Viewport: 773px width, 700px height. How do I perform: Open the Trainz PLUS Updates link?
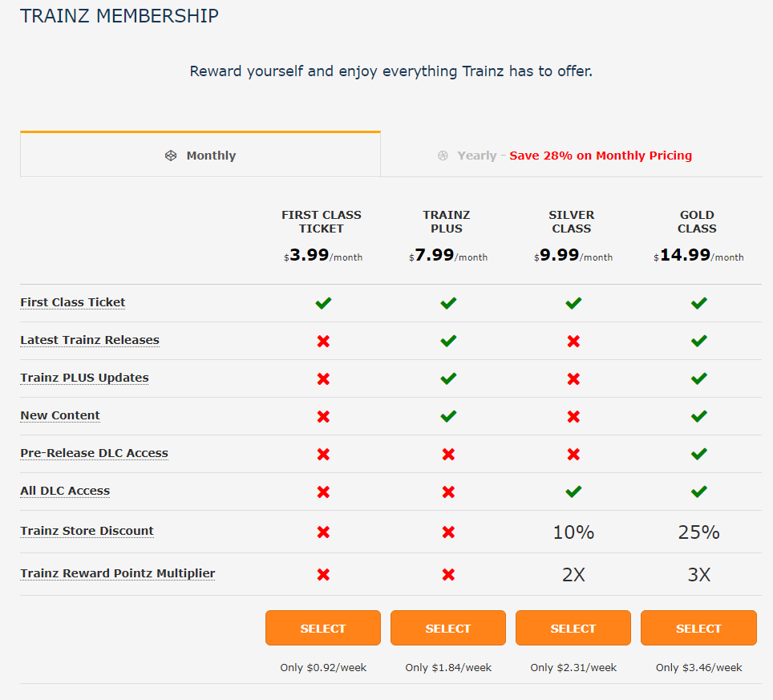coord(84,378)
